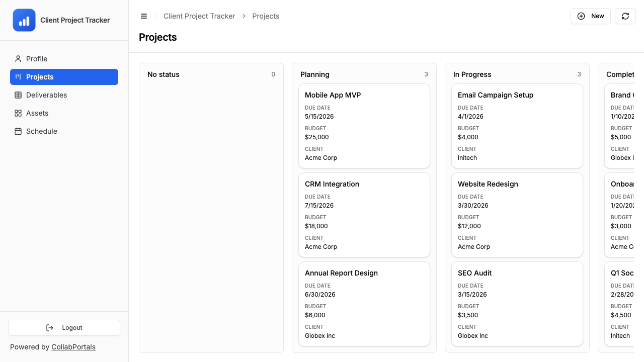
Task: Click the Client Project Tracker bar-chart logo
Action: click(x=24, y=20)
